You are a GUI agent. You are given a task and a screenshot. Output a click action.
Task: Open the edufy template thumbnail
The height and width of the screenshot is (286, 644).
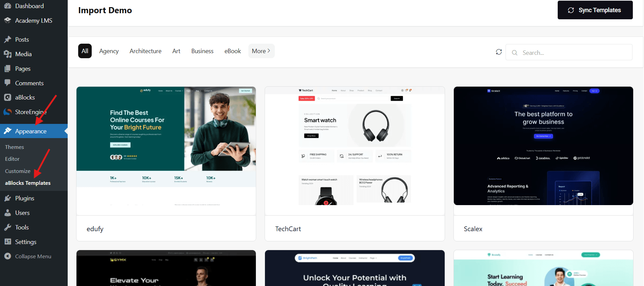click(166, 146)
